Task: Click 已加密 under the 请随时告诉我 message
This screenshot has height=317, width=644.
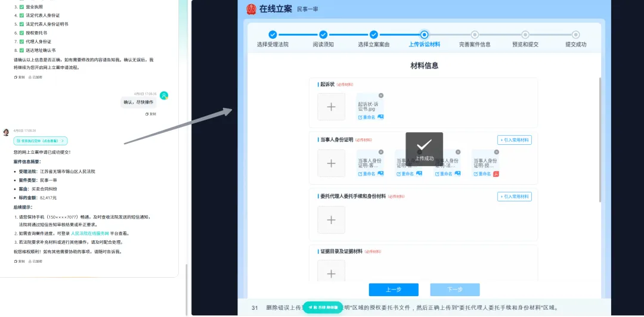Action: (x=35, y=261)
